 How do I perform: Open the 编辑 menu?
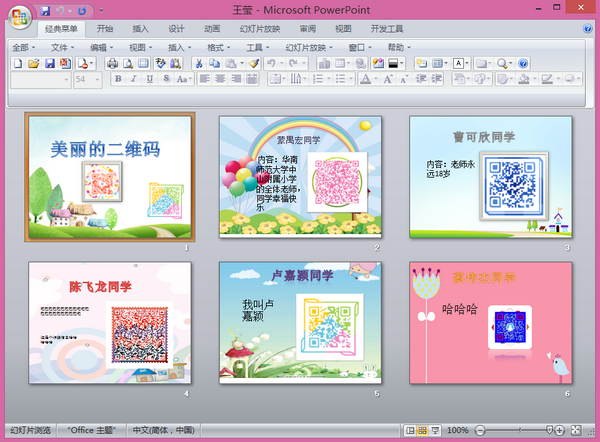[102, 47]
